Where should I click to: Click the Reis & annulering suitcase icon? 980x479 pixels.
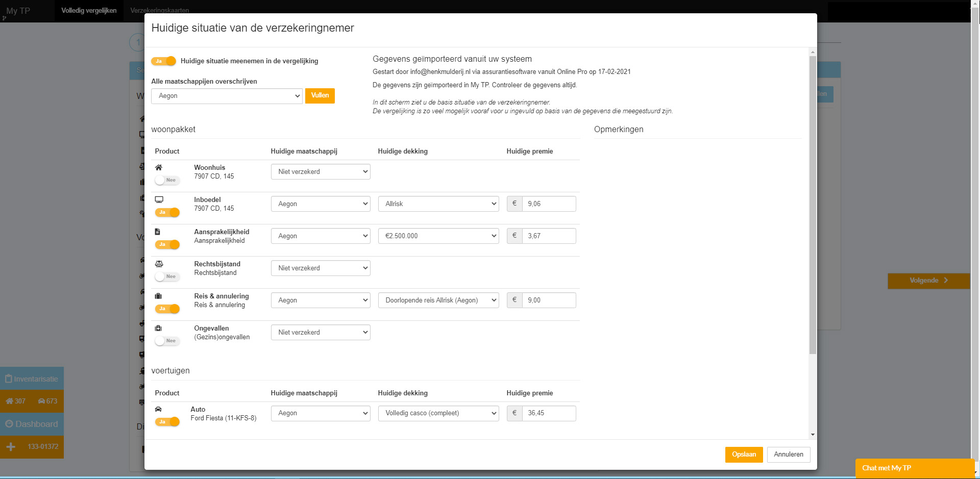pyautogui.click(x=158, y=296)
